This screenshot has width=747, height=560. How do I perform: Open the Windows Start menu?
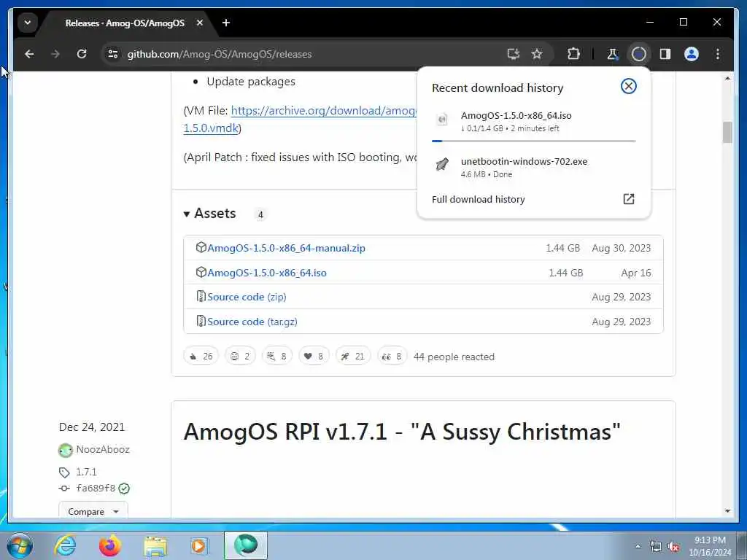tap(20, 545)
